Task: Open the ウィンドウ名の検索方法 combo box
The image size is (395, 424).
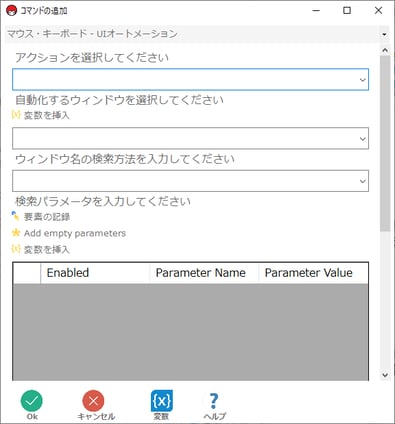Action: coord(190,181)
